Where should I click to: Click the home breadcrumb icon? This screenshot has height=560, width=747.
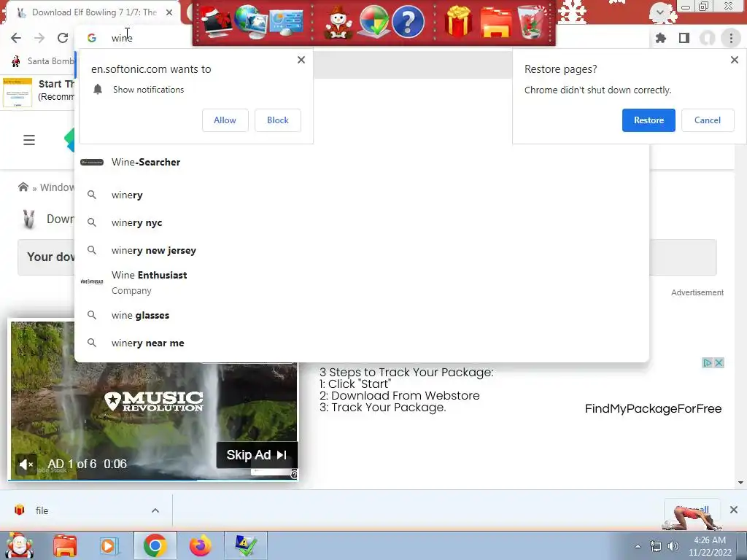coord(23,187)
